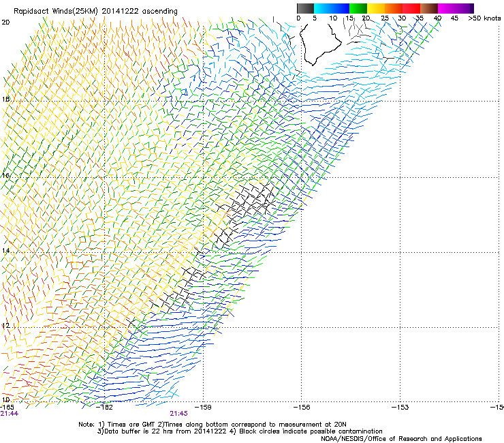Click the longitude label '-162'

[105, 408]
